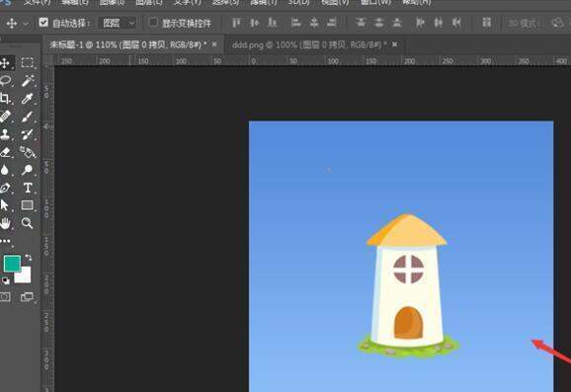Image resolution: width=571 pixels, height=392 pixels.
Task: Select the Dodge tool
Action: (x=28, y=170)
